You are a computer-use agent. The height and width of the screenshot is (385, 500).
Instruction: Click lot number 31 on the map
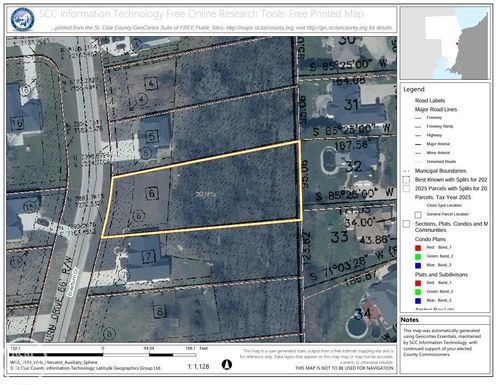click(351, 105)
